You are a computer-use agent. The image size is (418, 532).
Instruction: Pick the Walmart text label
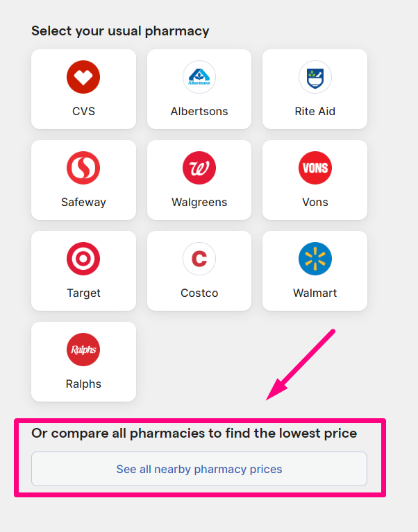[x=315, y=293]
